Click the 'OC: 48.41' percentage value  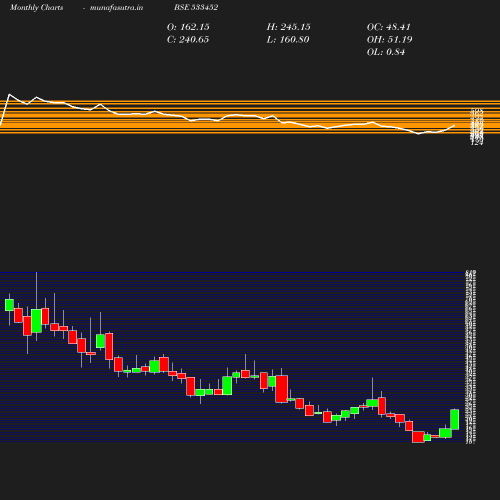(x=388, y=27)
